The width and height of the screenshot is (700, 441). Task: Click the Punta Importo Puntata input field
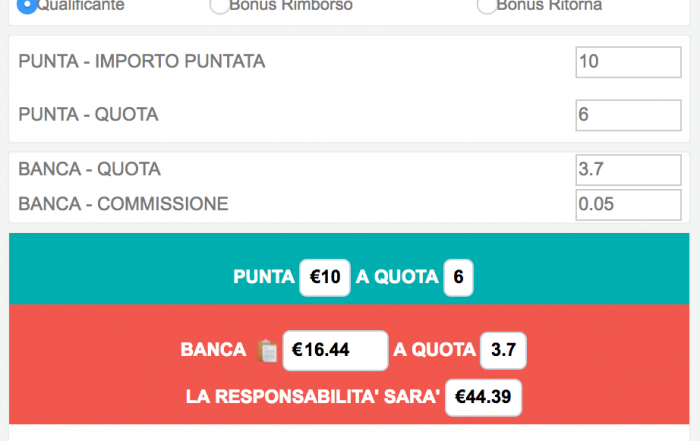pos(628,62)
